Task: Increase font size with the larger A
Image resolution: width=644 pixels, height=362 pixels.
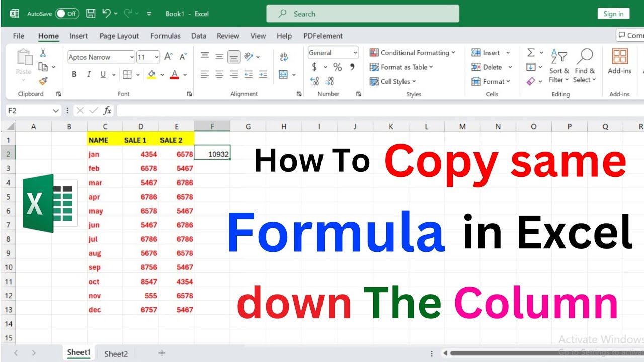Action: [169, 57]
